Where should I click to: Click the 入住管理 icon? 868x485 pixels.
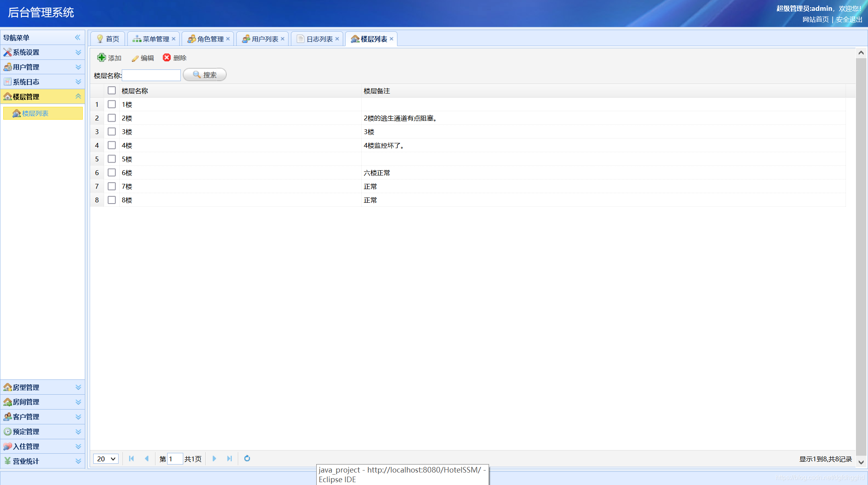[x=7, y=446]
